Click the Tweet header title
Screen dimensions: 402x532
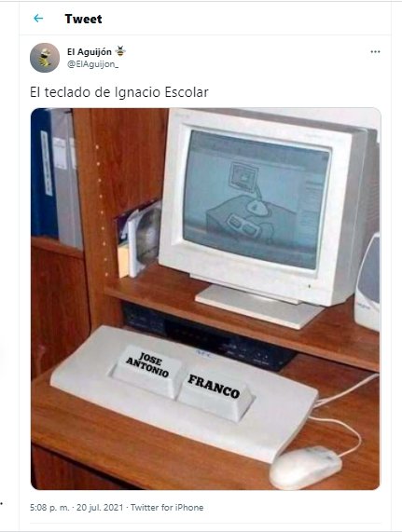[83, 19]
